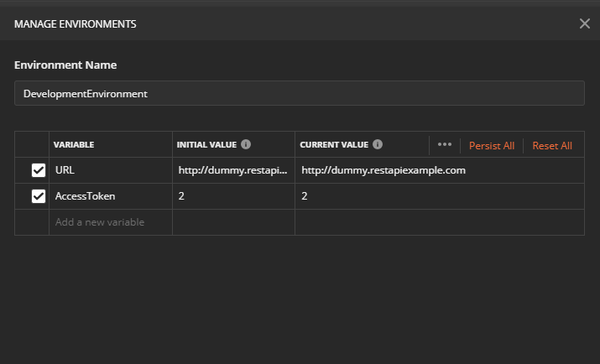This screenshot has width=600, height=364.
Task: Click the Environment Name input field
Action: click(299, 94)
